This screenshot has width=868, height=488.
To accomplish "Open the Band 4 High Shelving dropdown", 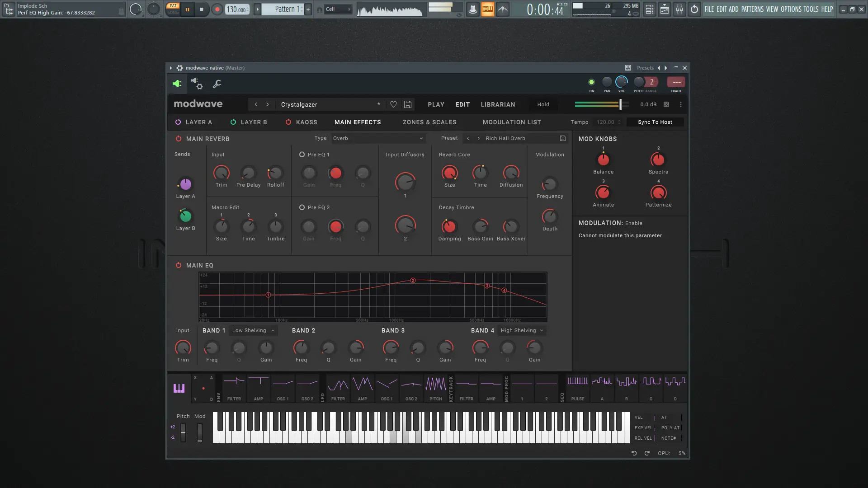I will click(x=522, y=330).
